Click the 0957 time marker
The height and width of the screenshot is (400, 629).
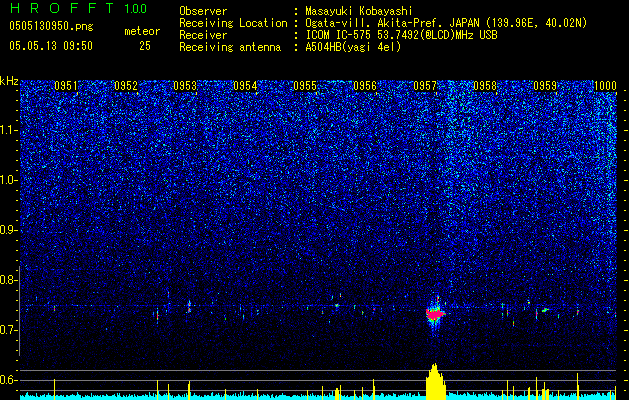coord(425,86)
